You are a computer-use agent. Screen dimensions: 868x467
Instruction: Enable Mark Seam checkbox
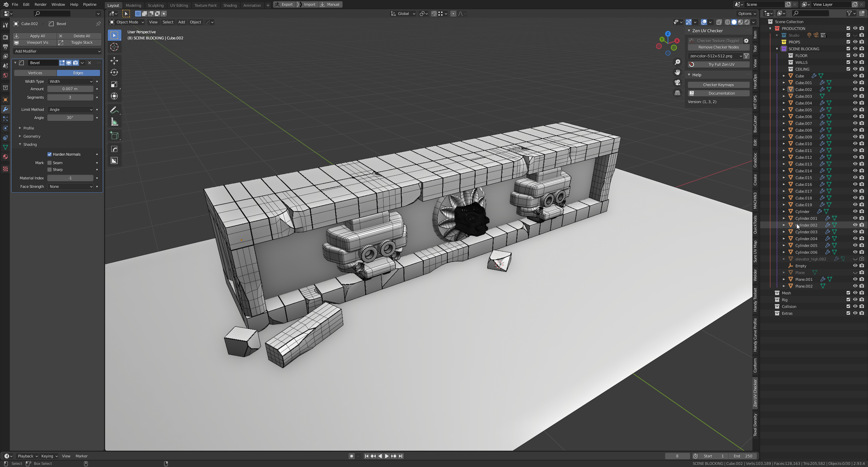50,163
